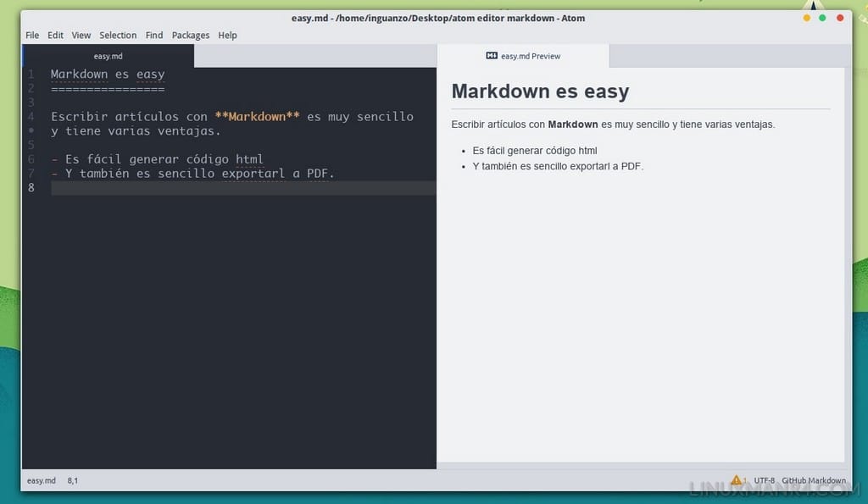Close the window with the red button
This screenshot has height=504, width=868.
[840, 18]
